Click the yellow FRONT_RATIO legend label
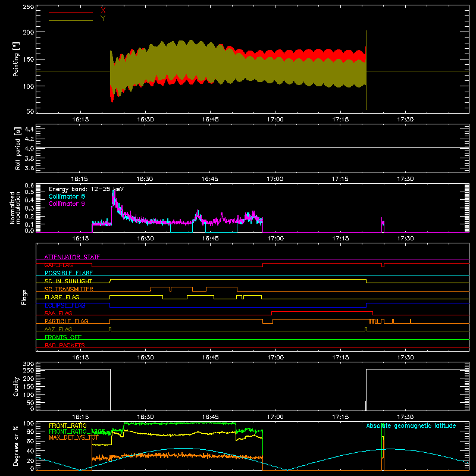The image size is (476, 476). pyautogui.click(x=68, y=425)
